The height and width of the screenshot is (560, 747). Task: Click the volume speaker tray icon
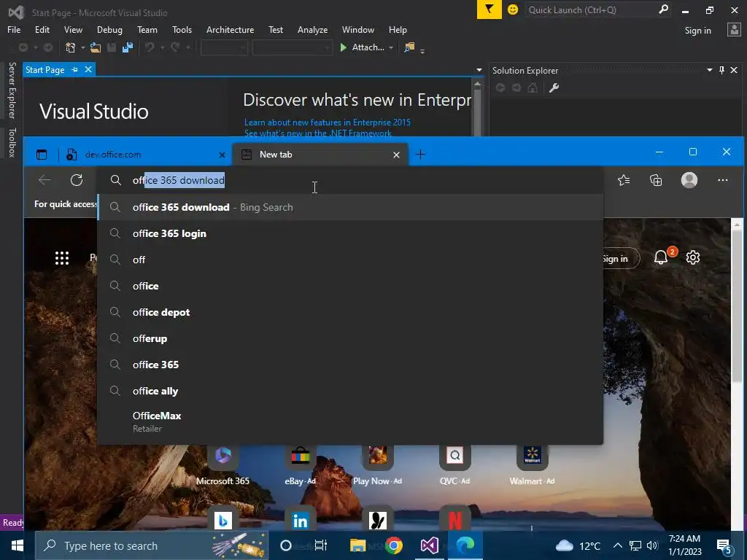click(652, 545)
